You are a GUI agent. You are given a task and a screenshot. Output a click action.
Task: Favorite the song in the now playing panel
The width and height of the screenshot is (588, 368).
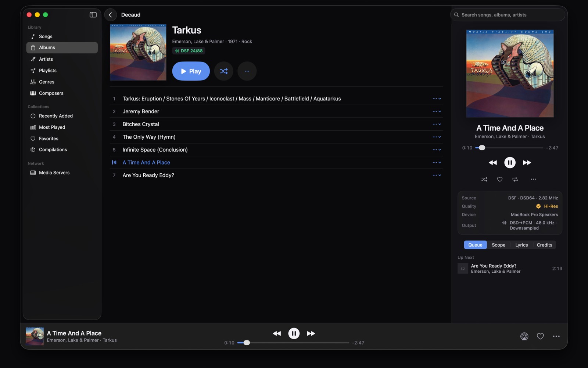pyautogui.click(x=500, y=179)
